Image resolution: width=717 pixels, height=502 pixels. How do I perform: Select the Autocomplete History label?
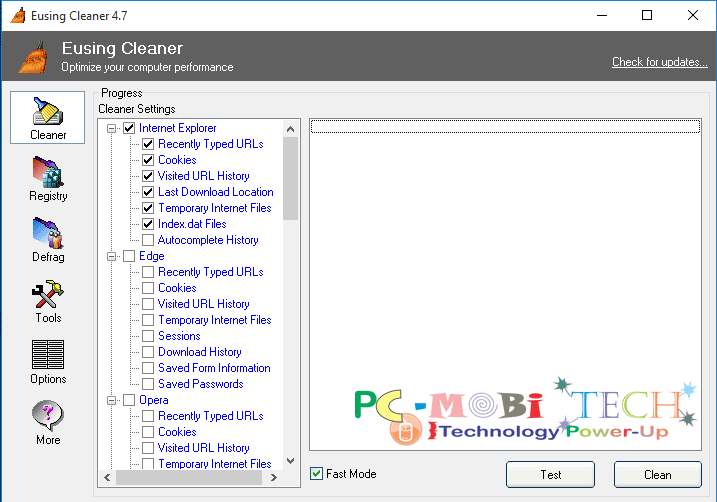coord(208,240)
